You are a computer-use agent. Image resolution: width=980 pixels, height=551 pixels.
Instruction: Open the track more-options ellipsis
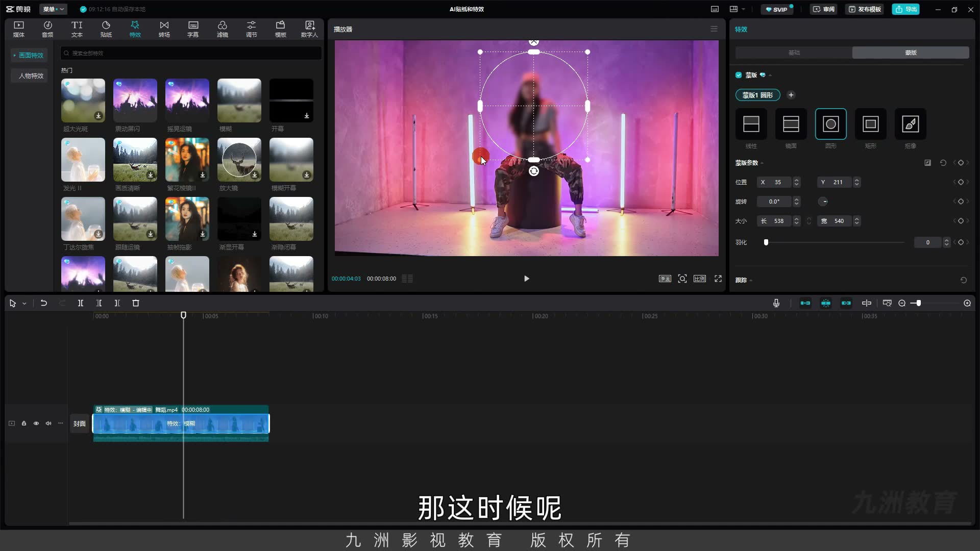(61, 423)
